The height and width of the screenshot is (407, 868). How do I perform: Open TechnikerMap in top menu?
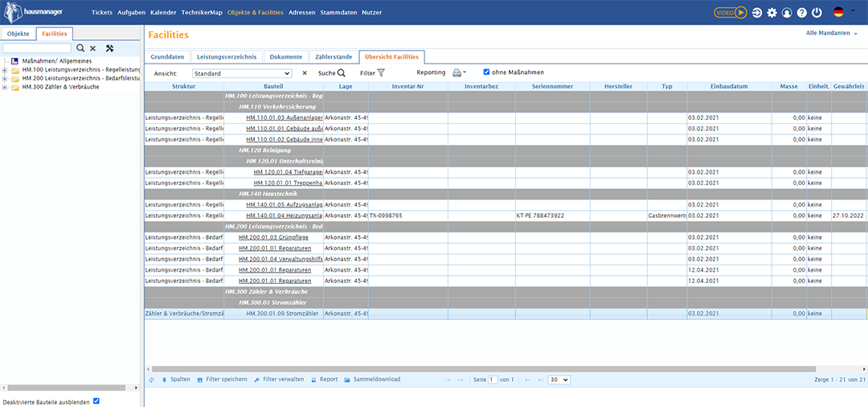click(x=202, y=12)
